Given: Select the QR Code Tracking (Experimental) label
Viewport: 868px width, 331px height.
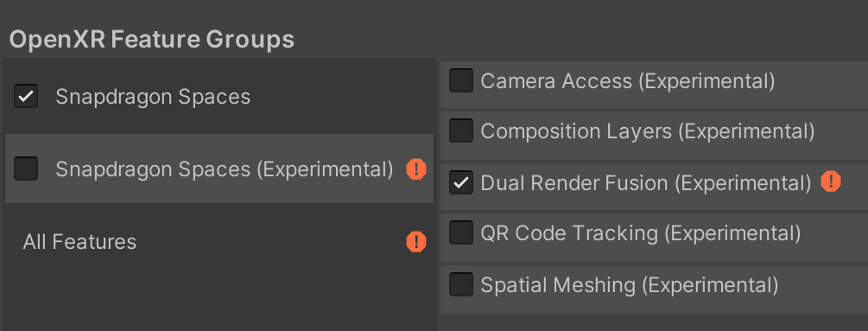Looking at the screenshot, I should (x=641, y=233).
